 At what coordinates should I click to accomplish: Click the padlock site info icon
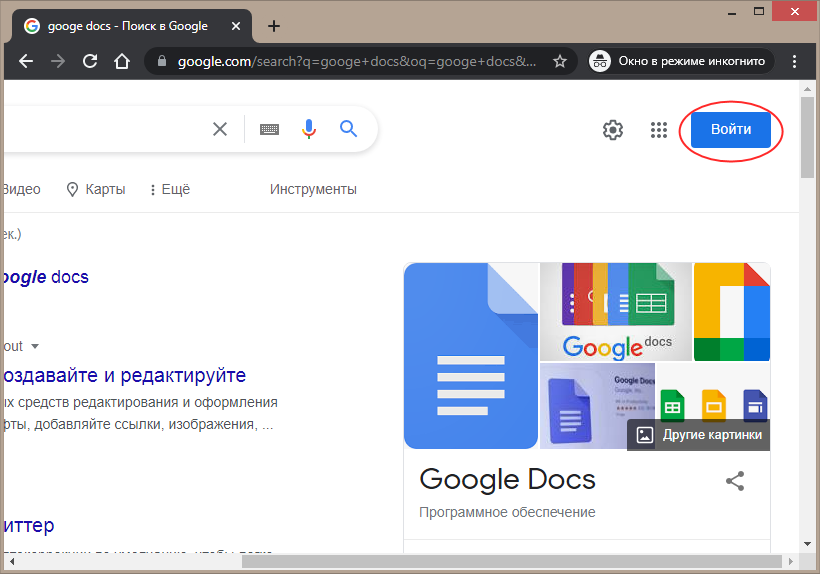[x=162, y=61]
